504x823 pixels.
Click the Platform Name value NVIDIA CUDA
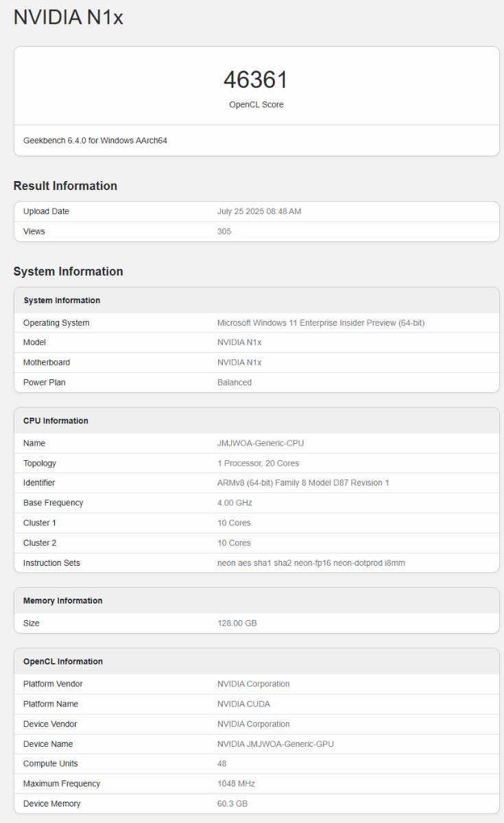(x=243, y=704)
